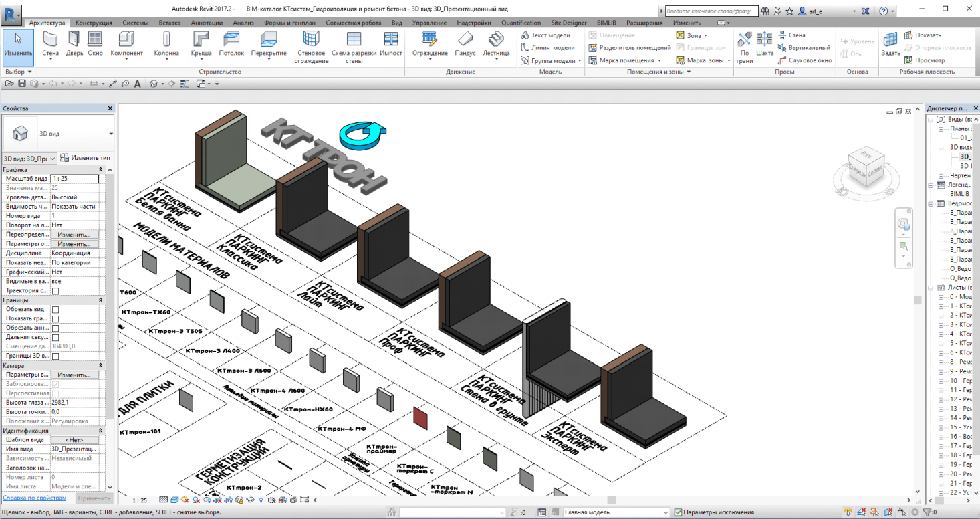Screen dimensions: 980x519
Task: Select the Column (Колонна) tool
Action: [x=166, y=44]
